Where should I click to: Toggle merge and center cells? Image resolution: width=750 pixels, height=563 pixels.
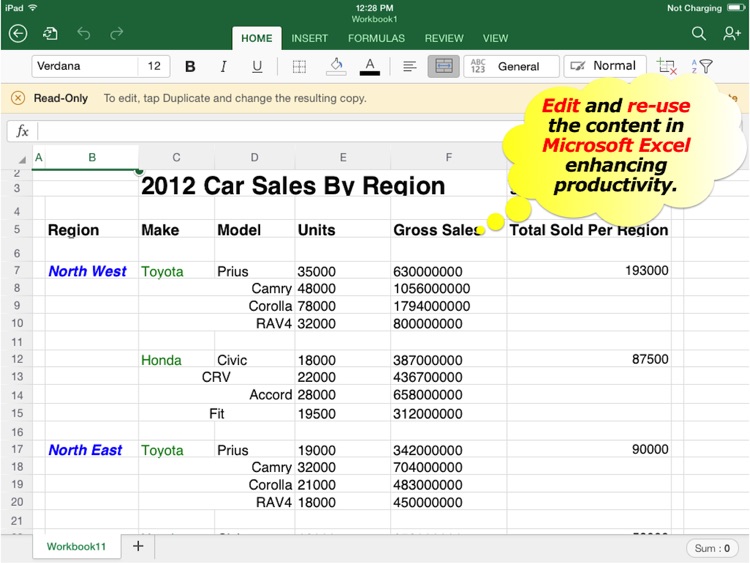point(443,66)
